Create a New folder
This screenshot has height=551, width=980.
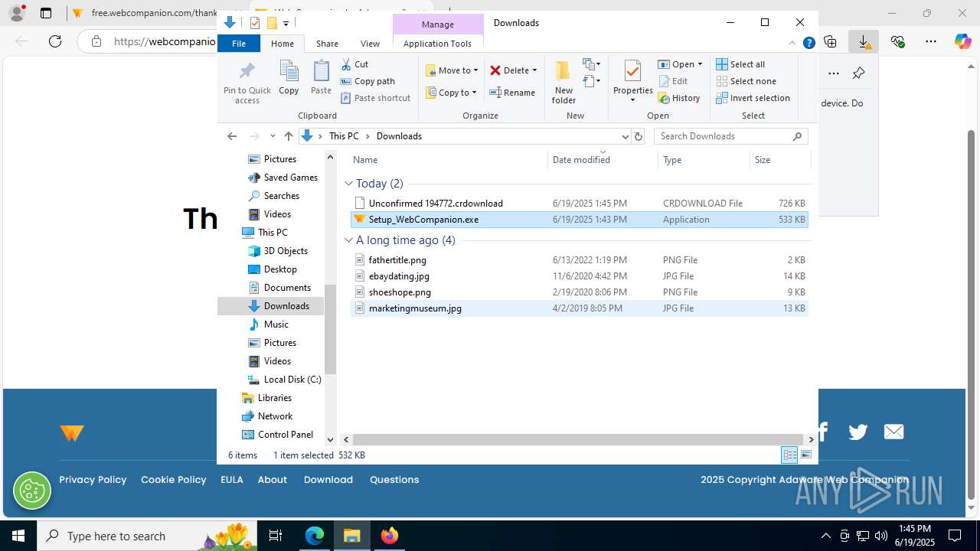point(563,83)
